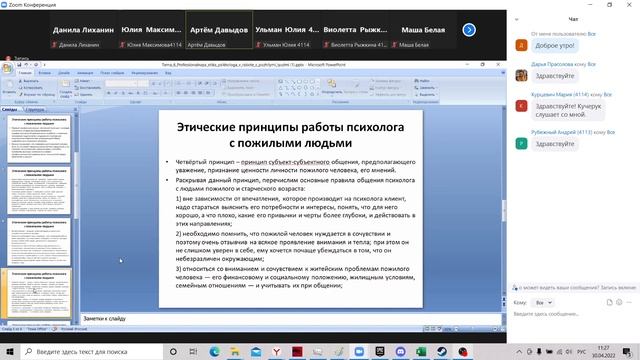Click Undo in PowerPoint quick access toolbar
This screenshot has height=360, width=640.
click(x=26, y=64)
